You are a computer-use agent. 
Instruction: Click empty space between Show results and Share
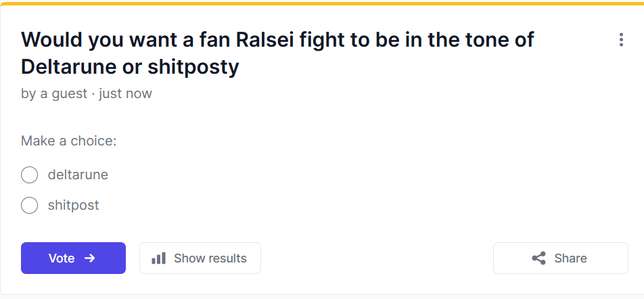tap(376, 258)
